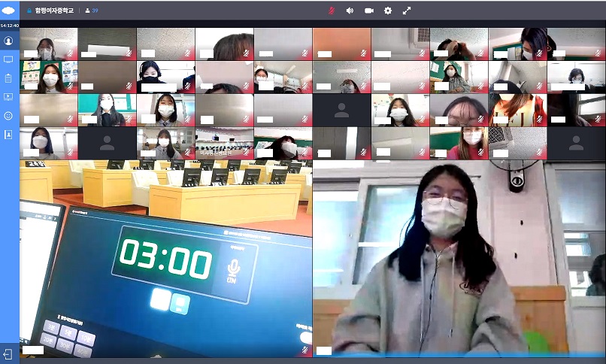This screenshot has height=364, width=606.
Task: Select the small conference hall video thumbnail
Action: tap(224, 143)
